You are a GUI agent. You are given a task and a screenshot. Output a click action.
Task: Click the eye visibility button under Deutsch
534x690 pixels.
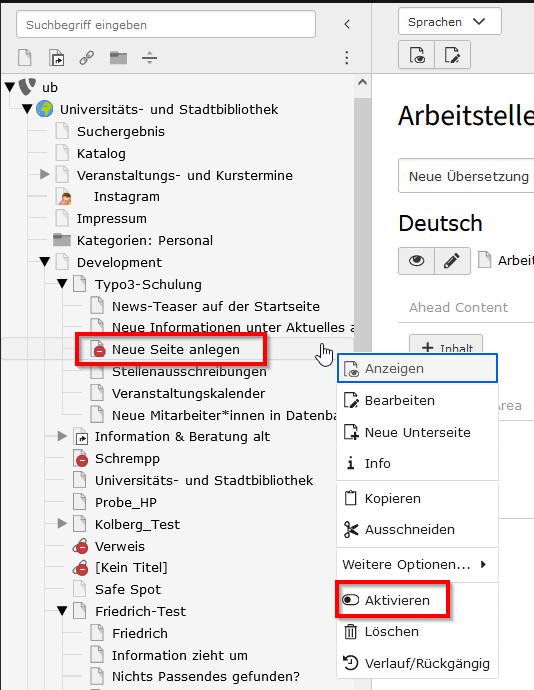coord(416,261)
